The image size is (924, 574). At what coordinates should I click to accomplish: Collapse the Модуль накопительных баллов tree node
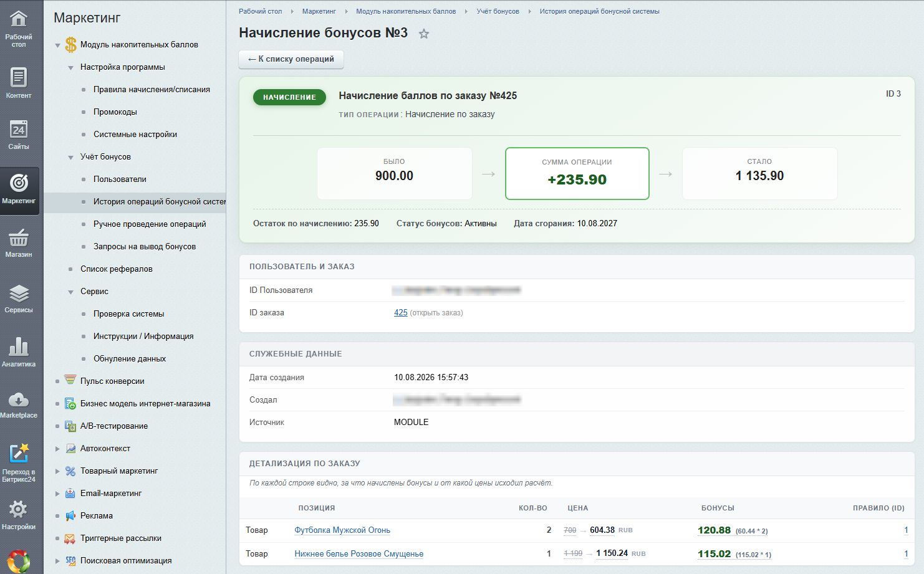[57, 45]
